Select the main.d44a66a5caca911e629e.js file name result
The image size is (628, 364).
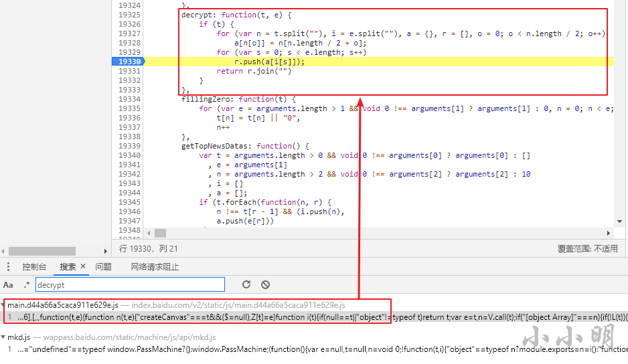point(63,305)
